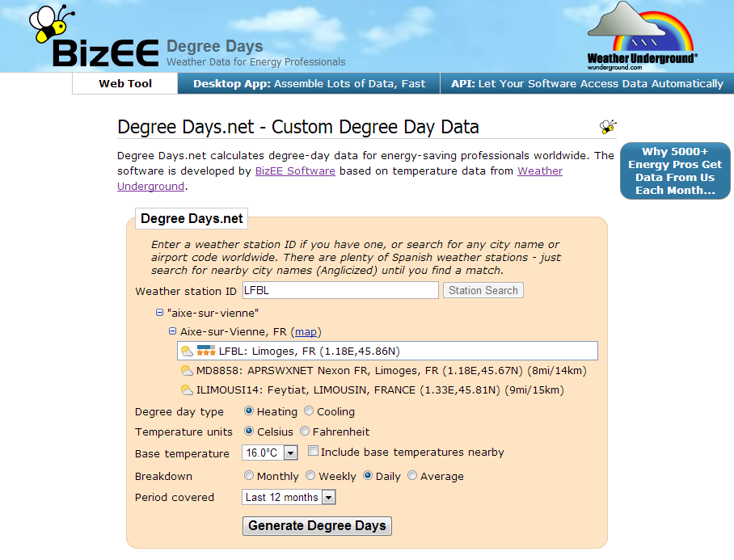This screenshot has width=734, height=560.
Task: Click the weather icon beside the LFBL station
Action: [187, 351]
